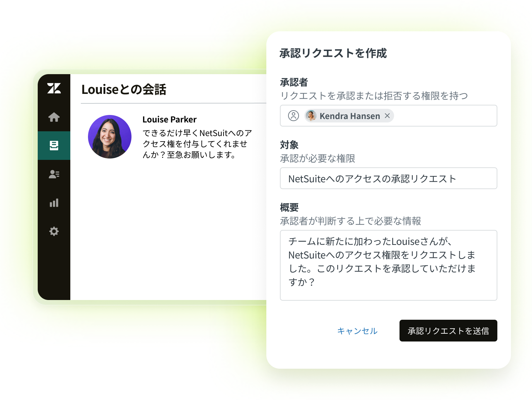The height and width of the screenshot is (400, 532).
Task: Click Louise Parker's profile photo
Action: click(110, 137)
